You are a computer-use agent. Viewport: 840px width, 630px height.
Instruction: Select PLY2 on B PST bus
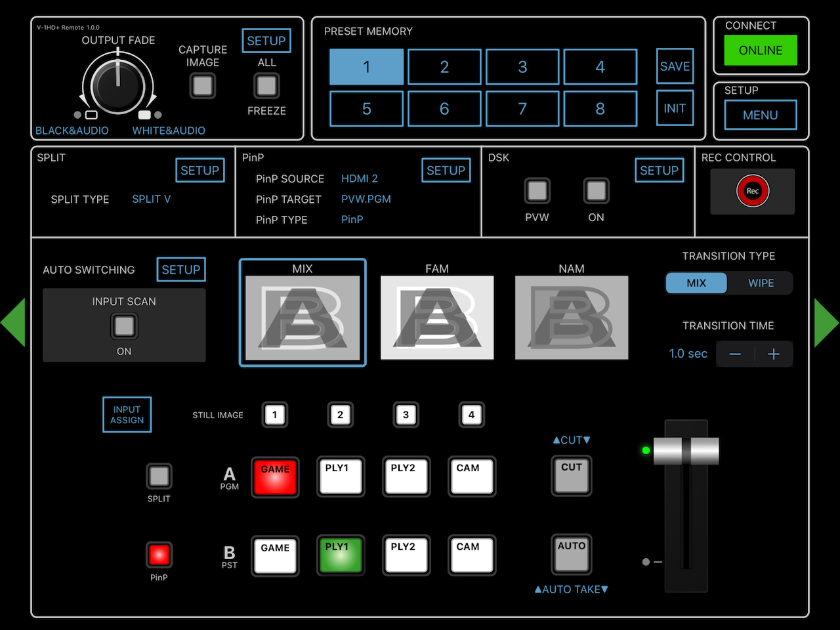406,555
